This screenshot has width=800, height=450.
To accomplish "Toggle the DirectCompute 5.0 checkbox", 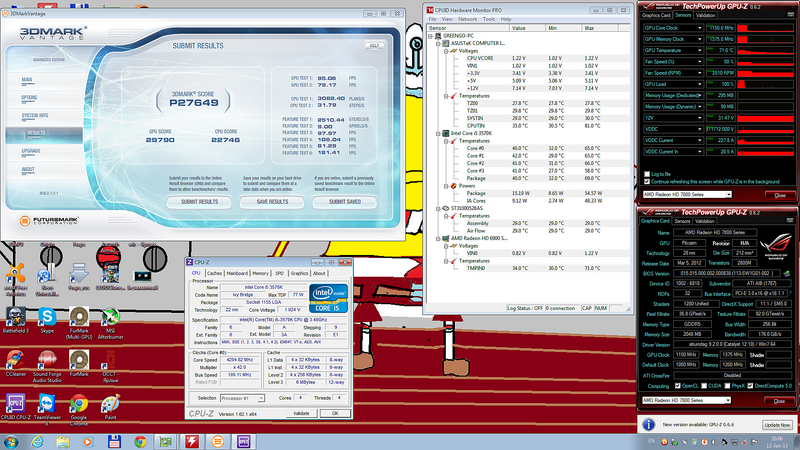I will [x=750, y=386].
